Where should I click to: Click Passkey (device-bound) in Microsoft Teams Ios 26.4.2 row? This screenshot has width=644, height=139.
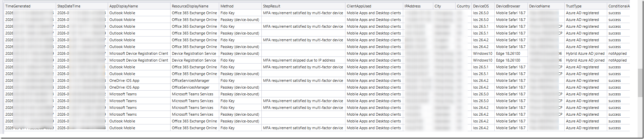[240, 114]
